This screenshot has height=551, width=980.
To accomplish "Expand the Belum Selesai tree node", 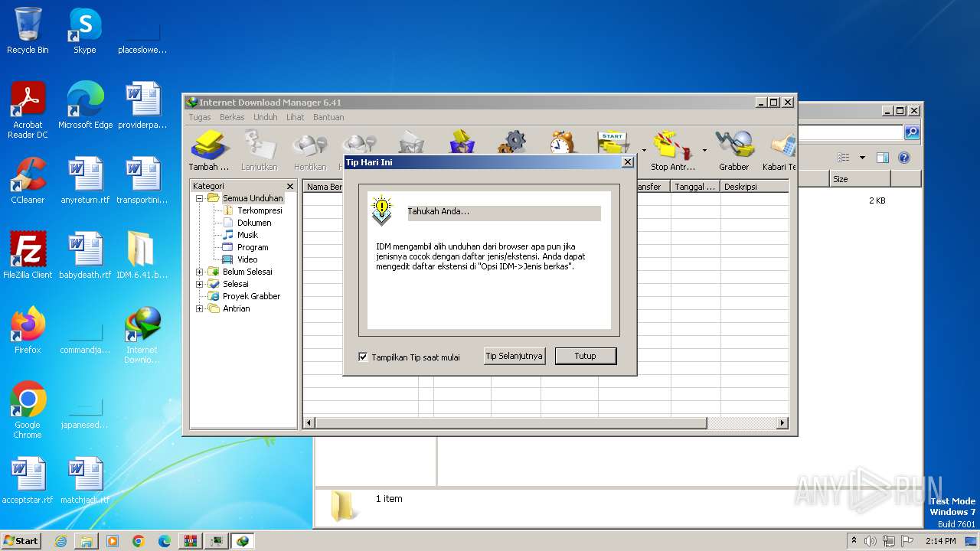I will coord(200,272).
